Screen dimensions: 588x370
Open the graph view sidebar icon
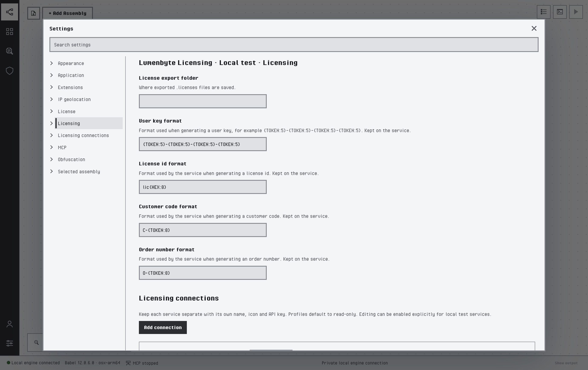tap(10, 12)
